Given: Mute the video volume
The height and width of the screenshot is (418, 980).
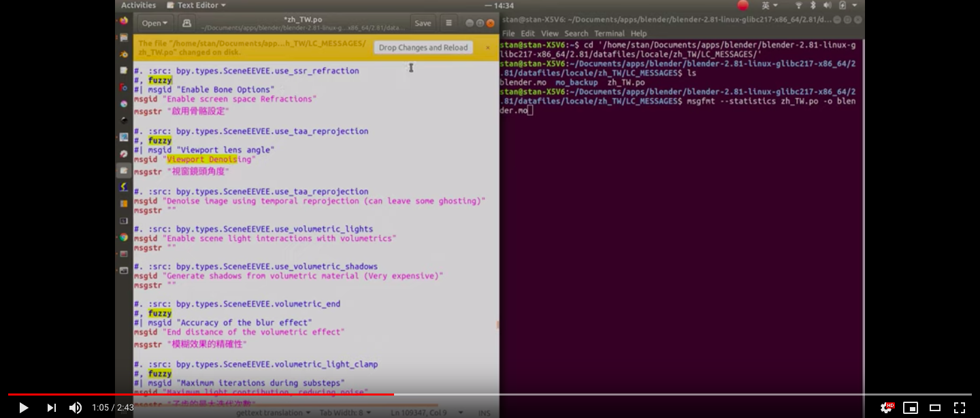Looking at the screenshot, I should [x=76, y=408].
